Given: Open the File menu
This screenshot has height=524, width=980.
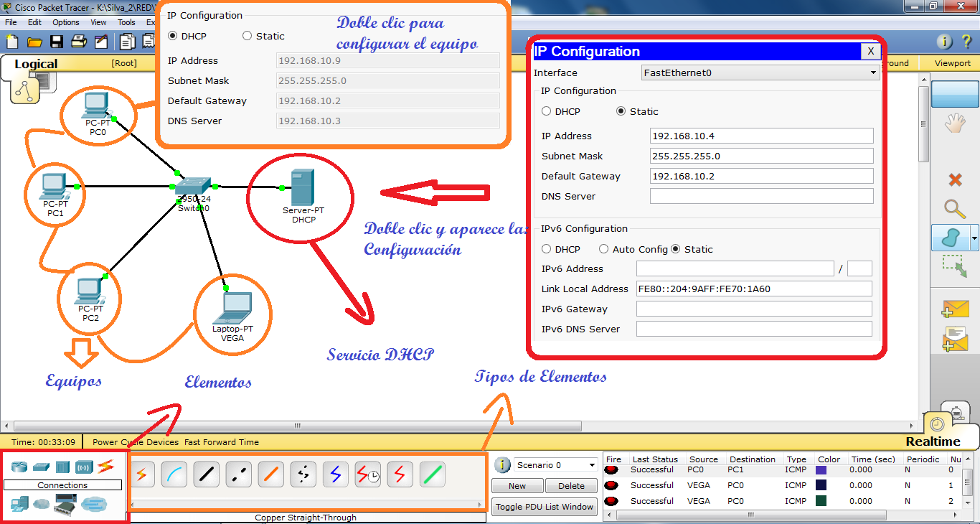Looking at the screenshot, I should tap(11, 22).
